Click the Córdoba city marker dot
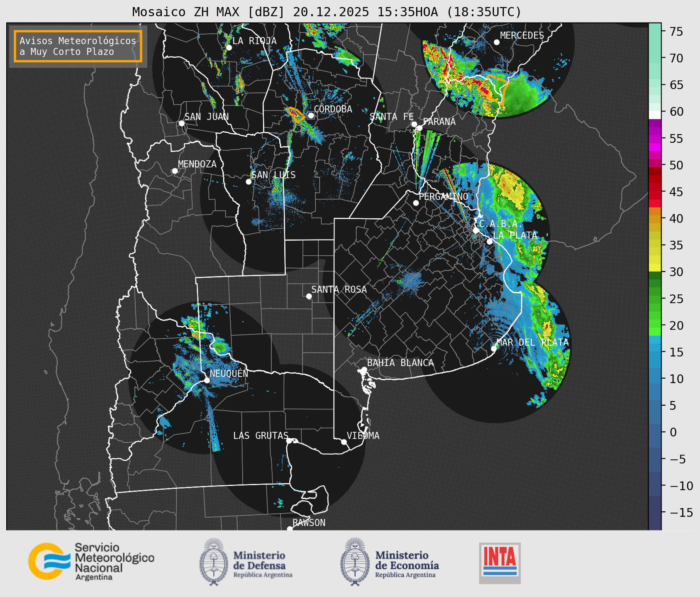 tap(311, 115)
